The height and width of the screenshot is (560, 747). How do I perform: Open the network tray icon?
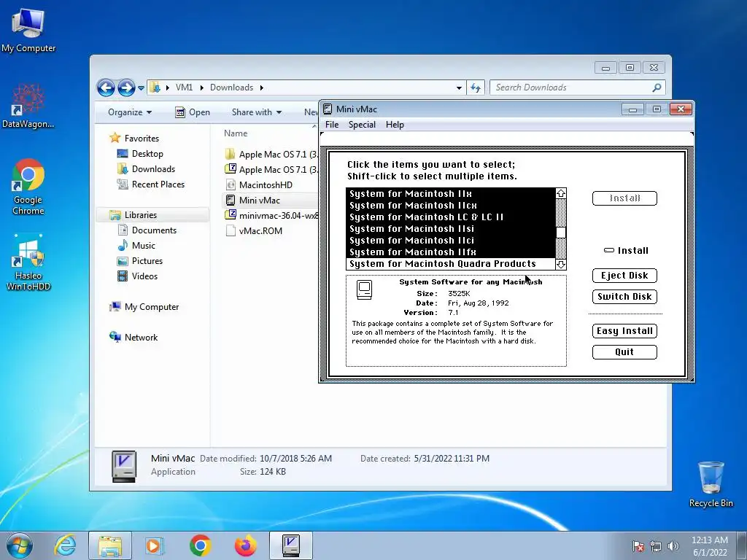click(x=656, y=546)
